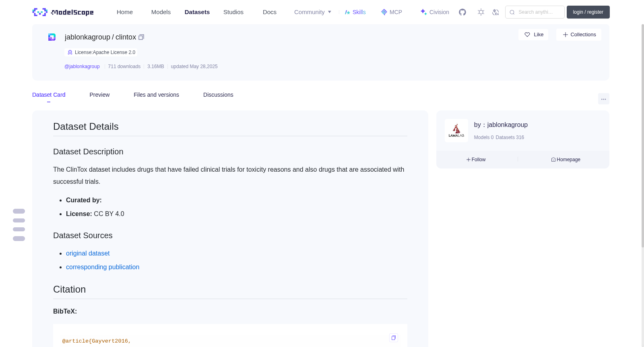Click the jablonkagroup owner name in title
Image resolution: width=644 pixels, height=347 pixels.
point(87,37)
